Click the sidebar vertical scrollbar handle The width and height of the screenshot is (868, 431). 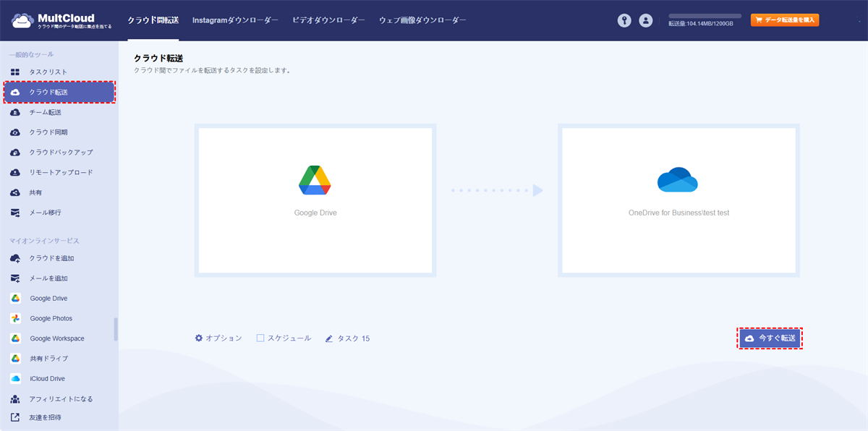click(x=116, y=329)
